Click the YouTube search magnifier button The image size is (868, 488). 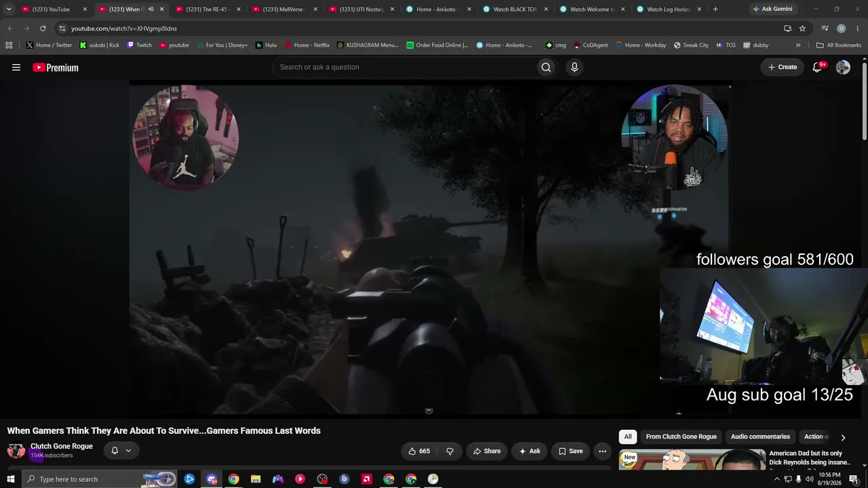(x=546, y=67)
